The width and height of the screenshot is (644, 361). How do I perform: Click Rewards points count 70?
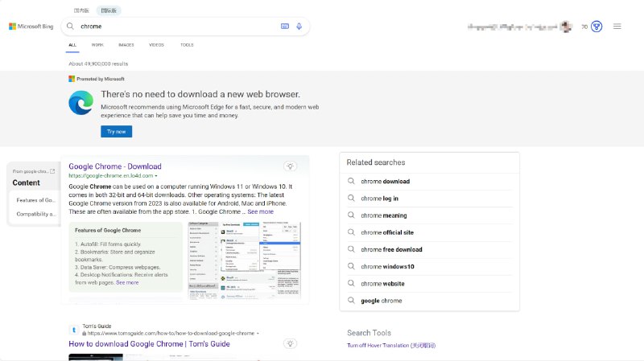click(x=584, y=27)
